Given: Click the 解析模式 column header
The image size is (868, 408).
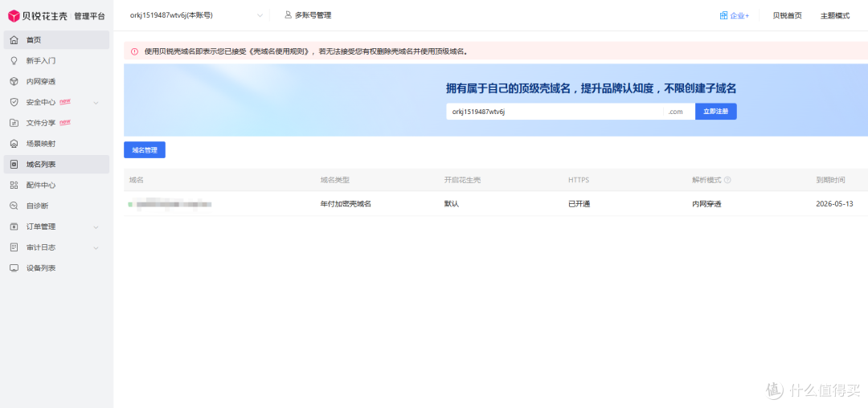Looking at the screenshot, I should pyautogui.click(x=706, y=180).
